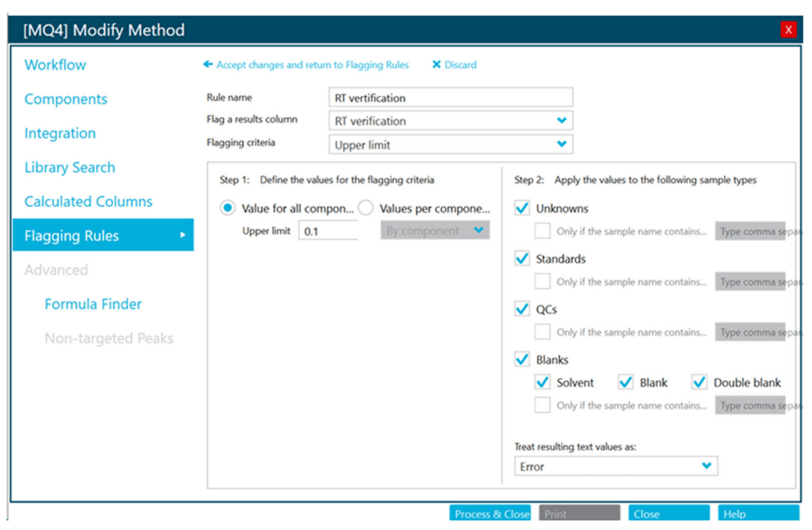
Task: Open the Workflow section
Action: (x=55, y=65)
